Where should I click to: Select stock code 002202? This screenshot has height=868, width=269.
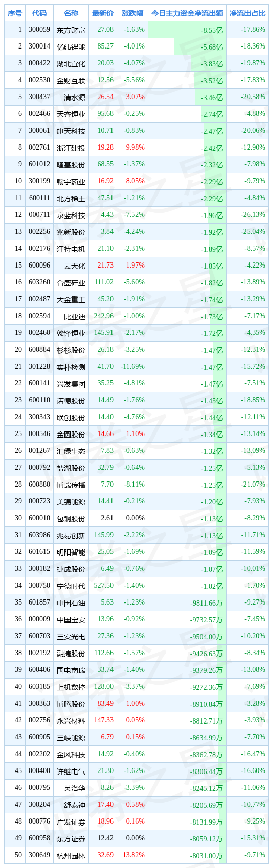pos(39,754)
